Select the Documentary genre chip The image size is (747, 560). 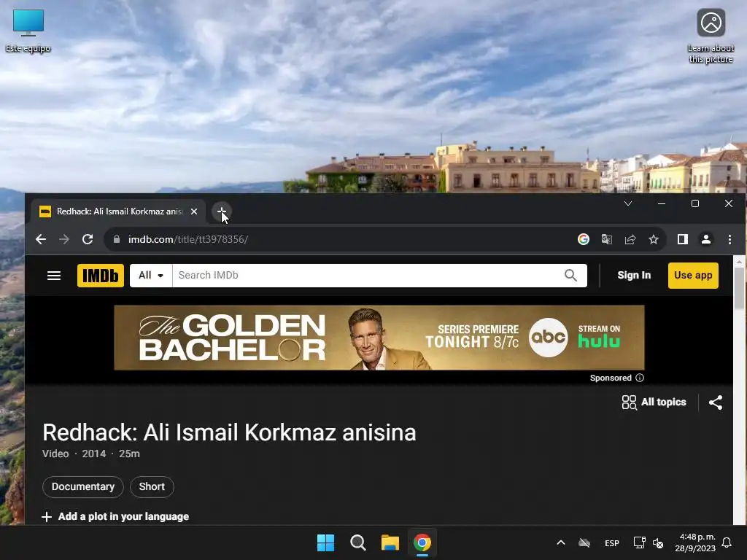pos(83,486)
